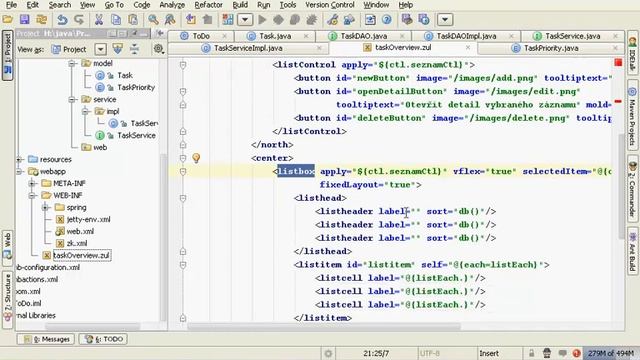Collapse the listitem fold marker in gutter
640x360 pixels.
(183, 265)
